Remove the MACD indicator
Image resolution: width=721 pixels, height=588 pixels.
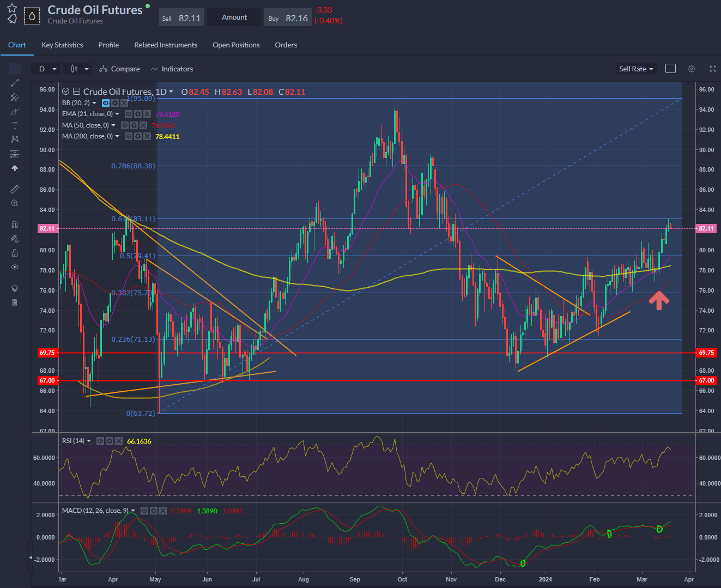[162, 511]
